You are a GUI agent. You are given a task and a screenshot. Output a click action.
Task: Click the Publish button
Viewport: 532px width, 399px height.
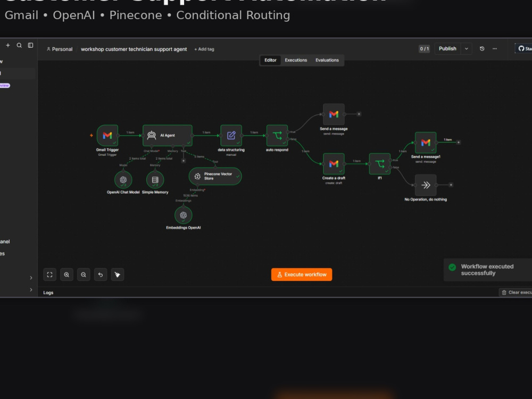click(447, 48)
